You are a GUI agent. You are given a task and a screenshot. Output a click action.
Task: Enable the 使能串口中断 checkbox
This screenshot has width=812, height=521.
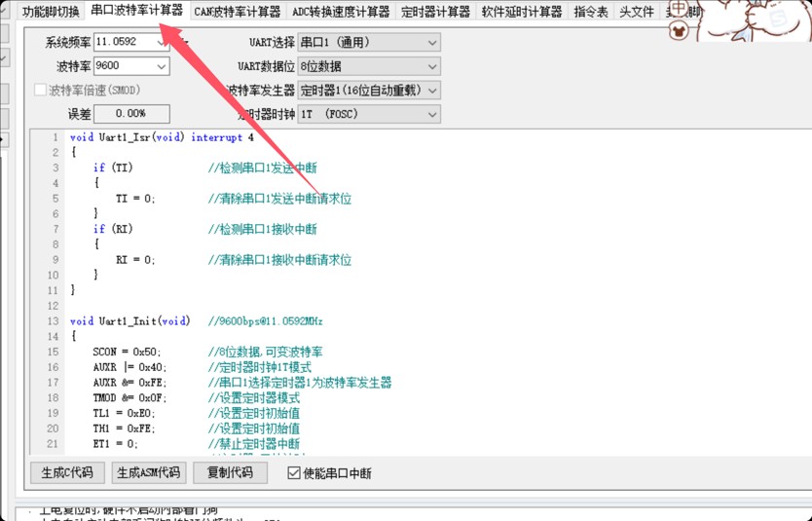coord(294,473)
